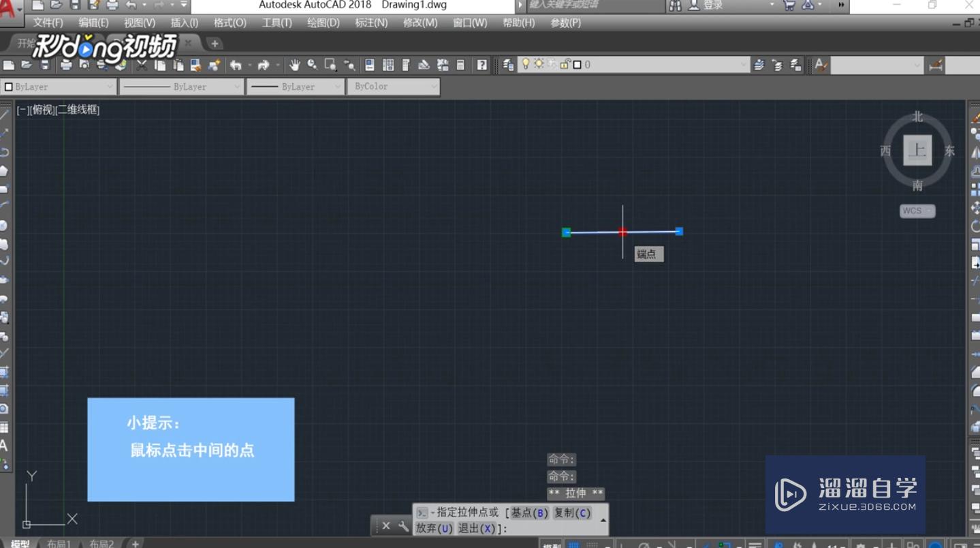This screenshot has width=980, height=548.
Task: Open the 文件(F) menu
Action: pos(48,22)
